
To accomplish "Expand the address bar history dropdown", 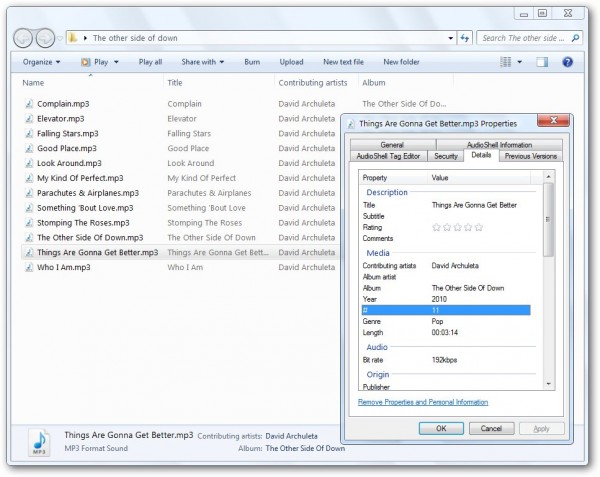I will coord(450,38).
